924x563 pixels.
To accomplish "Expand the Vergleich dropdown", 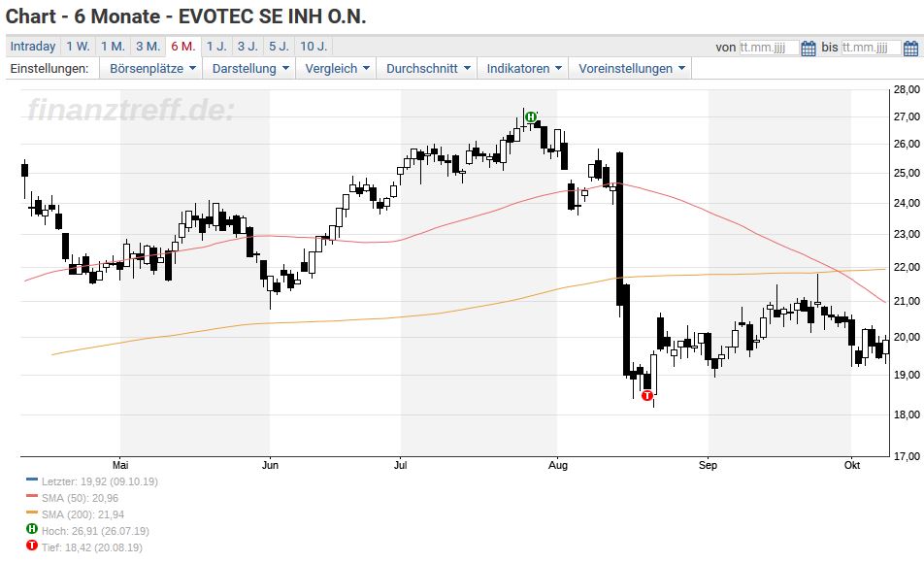I will (x=337, y=68).
